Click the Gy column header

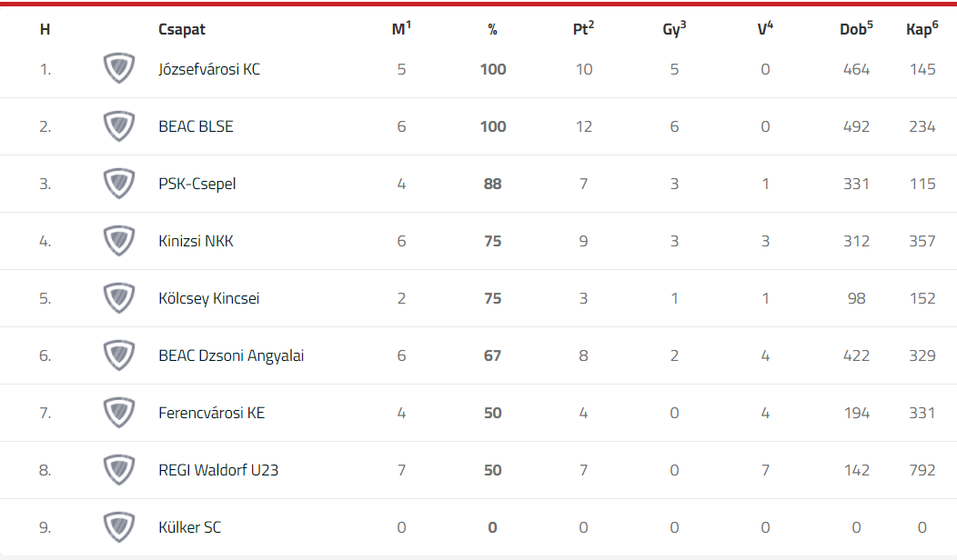pyautogui.click(x=674, y=29)
